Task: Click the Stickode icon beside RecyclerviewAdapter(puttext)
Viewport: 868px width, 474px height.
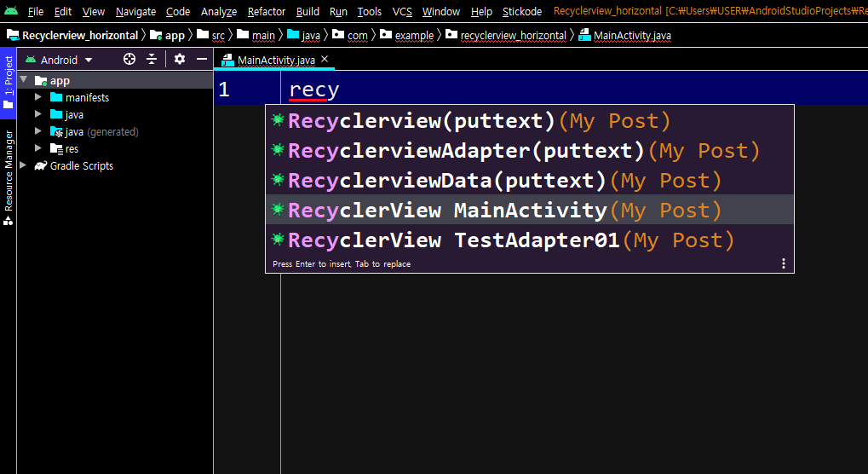Action: pos(278,149)
